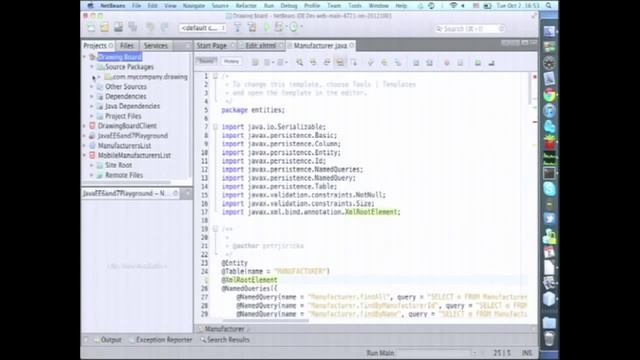The height and width of the screenshot is (360, 640).
Task: Click the Debug Project toolbar icon
Action: coord(279,27)
